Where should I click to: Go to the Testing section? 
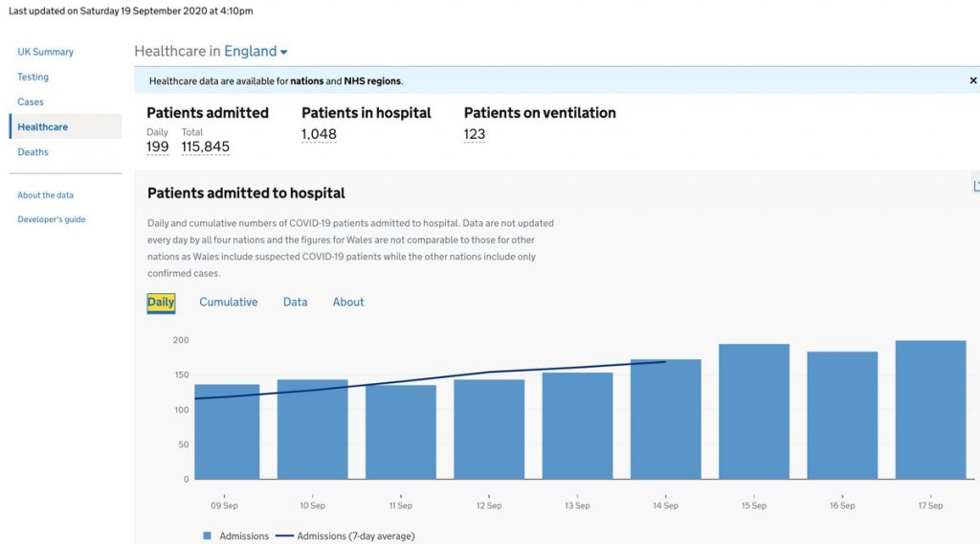pyautogui.click(x=33, y=77)
